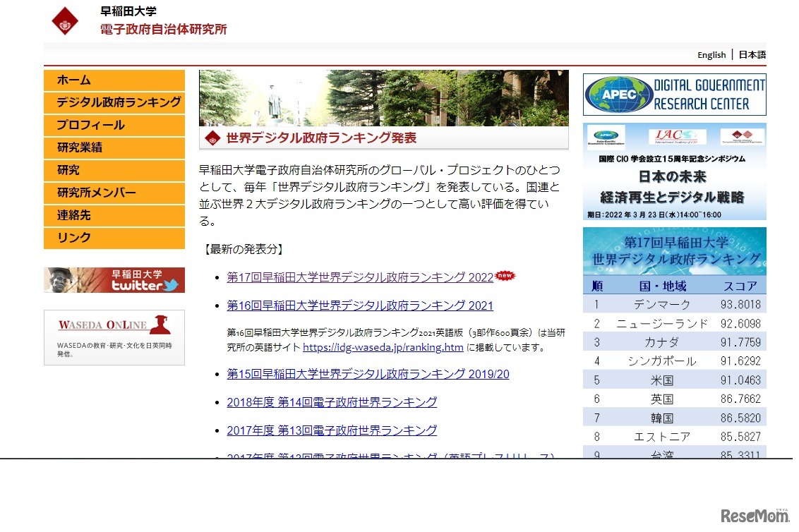Go to the ホーム menu item

[x=114, y=80]
